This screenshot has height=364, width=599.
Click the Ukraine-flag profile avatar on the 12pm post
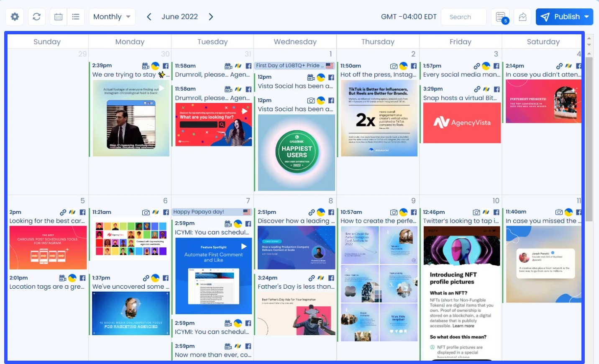320,77
